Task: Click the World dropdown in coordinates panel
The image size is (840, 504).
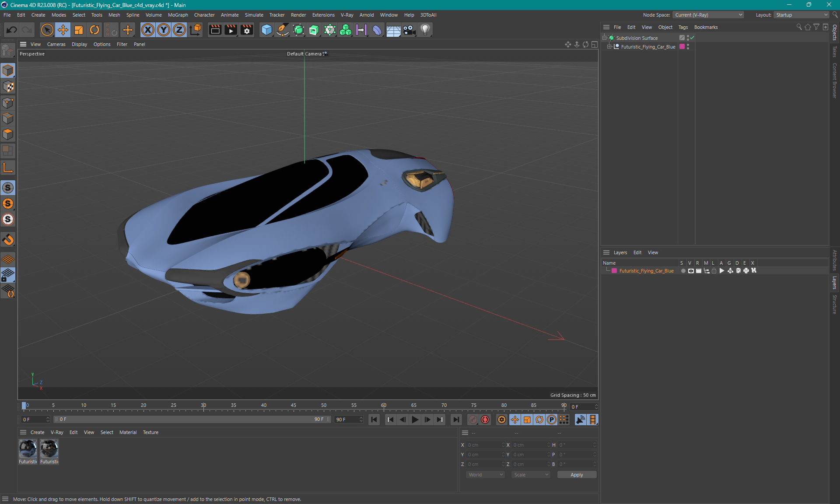Action: (485, 475)
